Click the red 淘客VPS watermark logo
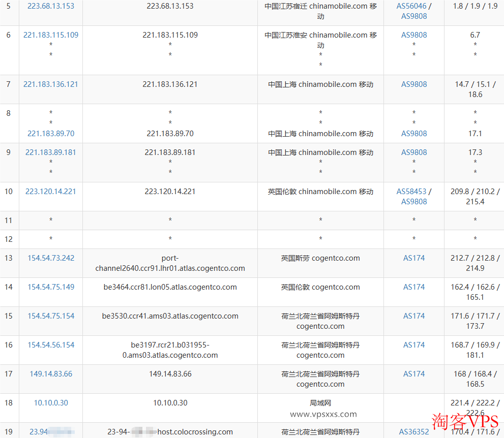The width and height of the screenshot is (504, 438). point(465,422)
